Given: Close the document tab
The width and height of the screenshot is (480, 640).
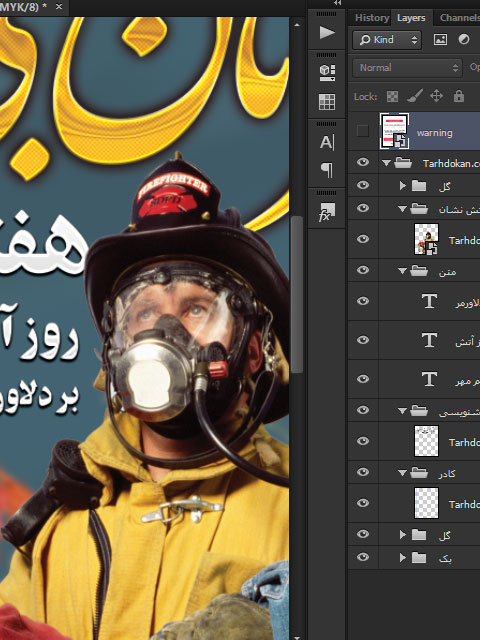Looking at the screenshot, I should click(x=59, y=7).
